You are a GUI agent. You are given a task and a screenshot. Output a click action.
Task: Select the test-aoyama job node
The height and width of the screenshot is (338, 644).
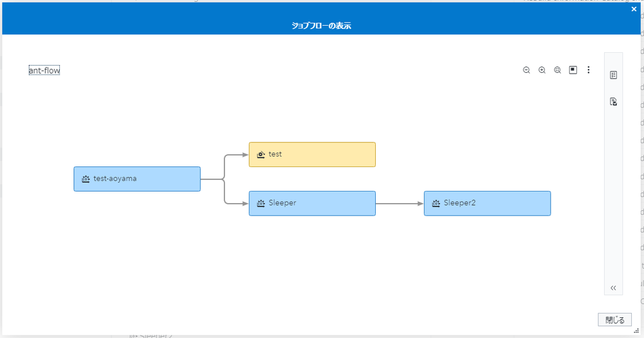(137, 179)
